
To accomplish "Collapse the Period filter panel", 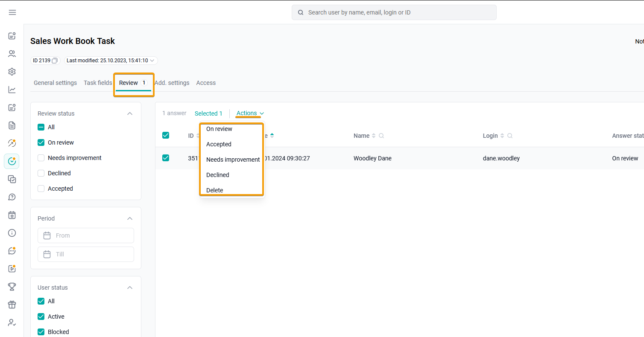I will tap(130, 218).
